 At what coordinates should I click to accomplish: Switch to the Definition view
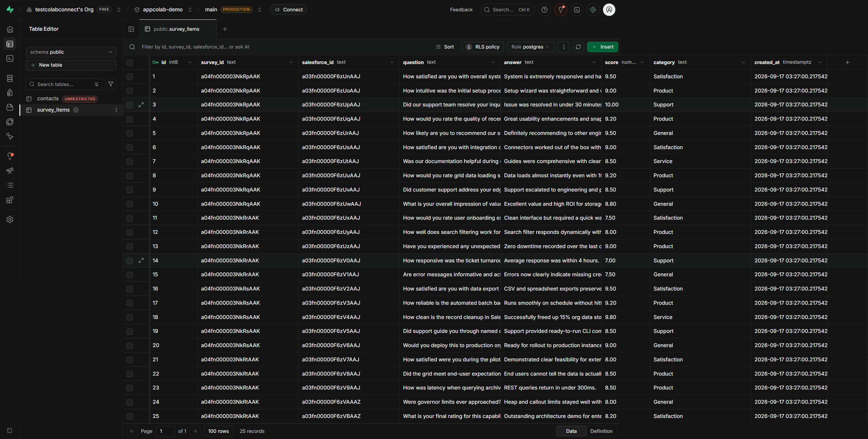point(601,431)
